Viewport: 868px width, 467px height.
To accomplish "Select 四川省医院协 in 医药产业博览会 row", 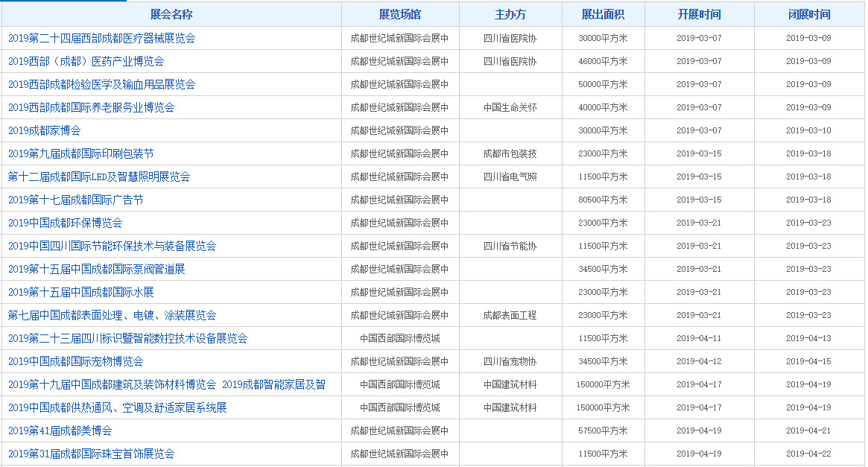I will 510,61.
